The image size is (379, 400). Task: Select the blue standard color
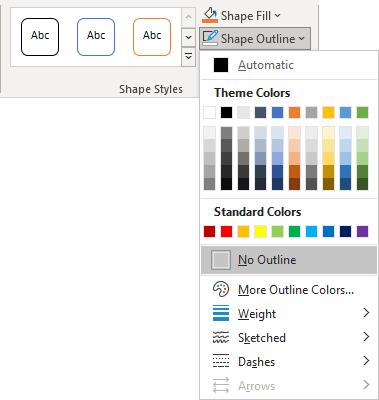pyautogui.click(x=328, y=231)
